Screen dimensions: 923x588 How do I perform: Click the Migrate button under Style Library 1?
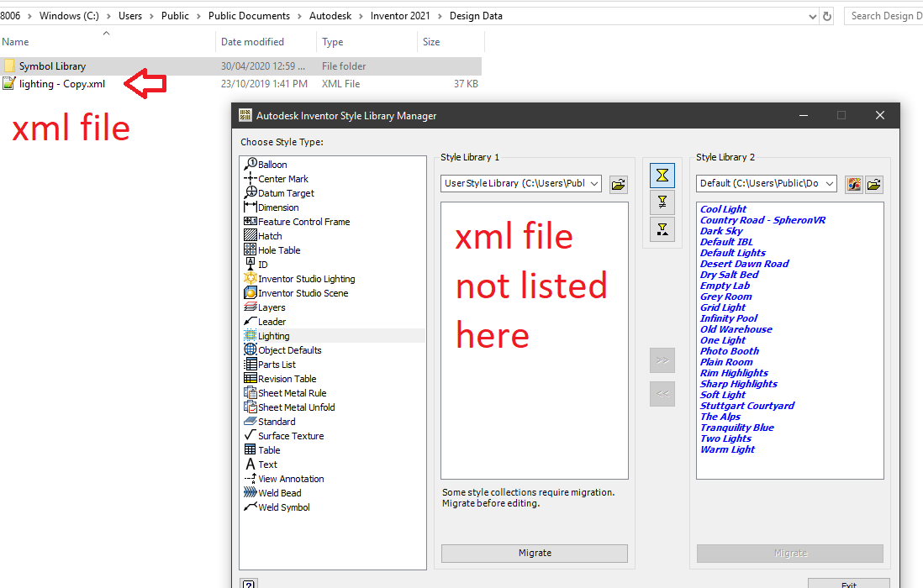click(x=534, y=553)
